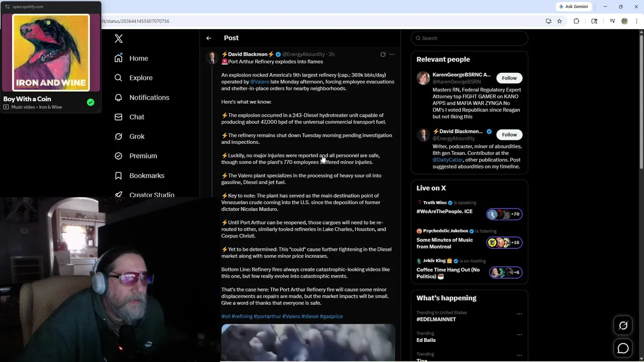This screenshot has width=644, height=362.
Task: Click the Premium badge icon
Action: (x=118, y=156)
